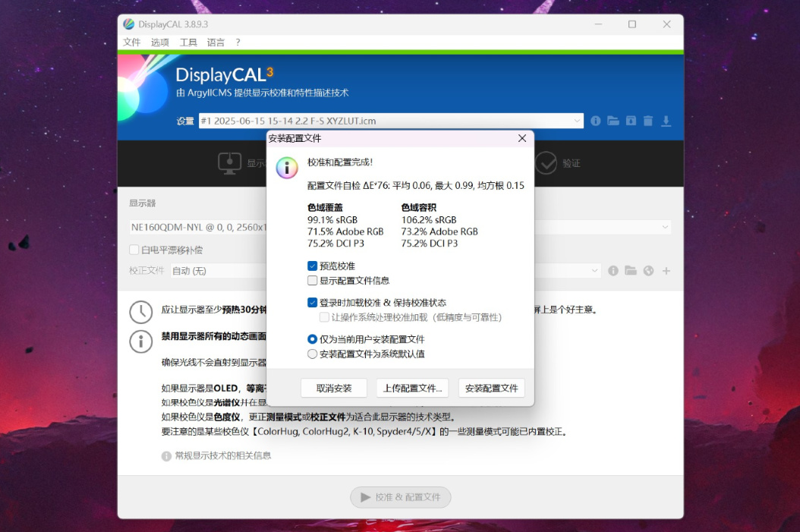This screenshot has height=532, width=800.
Task: Click the 106.2% sRGB volume value
Action: click(x=429, y=220)
